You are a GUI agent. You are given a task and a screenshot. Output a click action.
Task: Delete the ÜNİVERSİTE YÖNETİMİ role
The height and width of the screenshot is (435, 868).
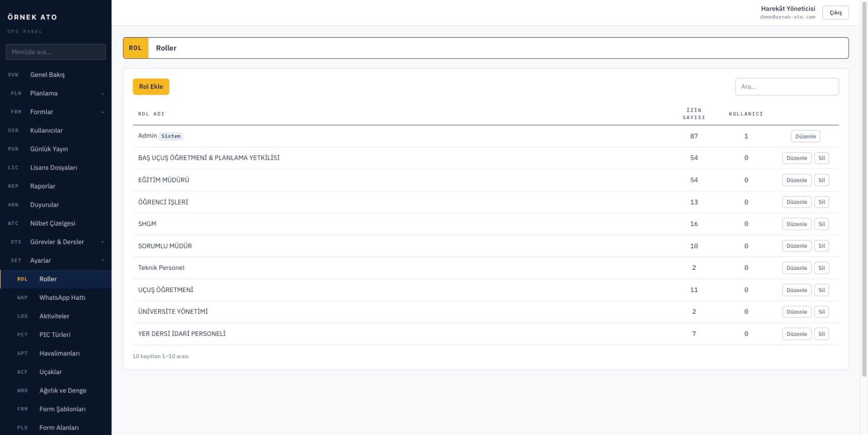(x=821, y=312)
